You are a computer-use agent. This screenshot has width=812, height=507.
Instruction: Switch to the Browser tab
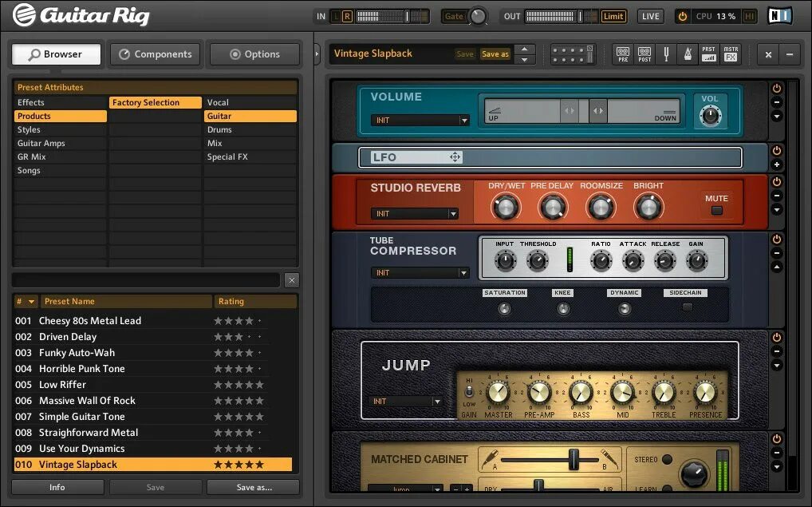[x=56, y=54]
